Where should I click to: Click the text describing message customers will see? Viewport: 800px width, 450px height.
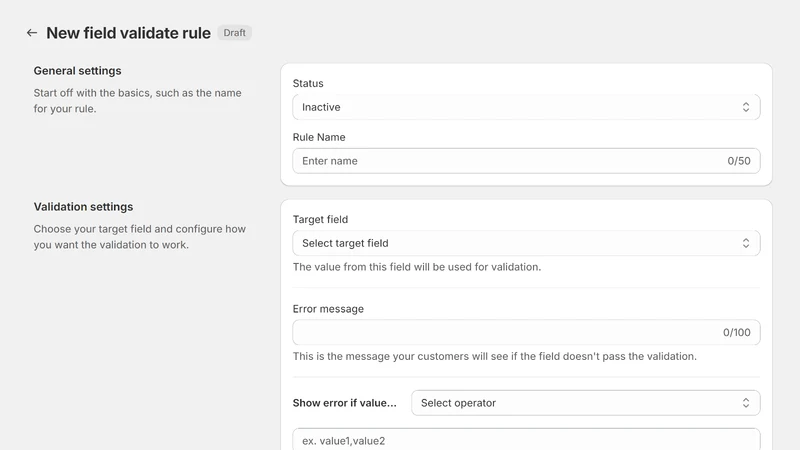click(x=494, y=356)
